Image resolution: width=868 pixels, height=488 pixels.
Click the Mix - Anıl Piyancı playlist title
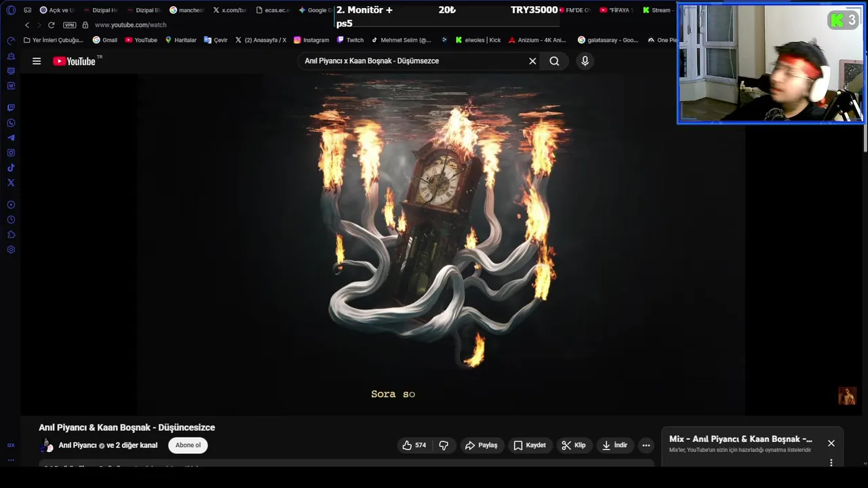coord(741,439)
